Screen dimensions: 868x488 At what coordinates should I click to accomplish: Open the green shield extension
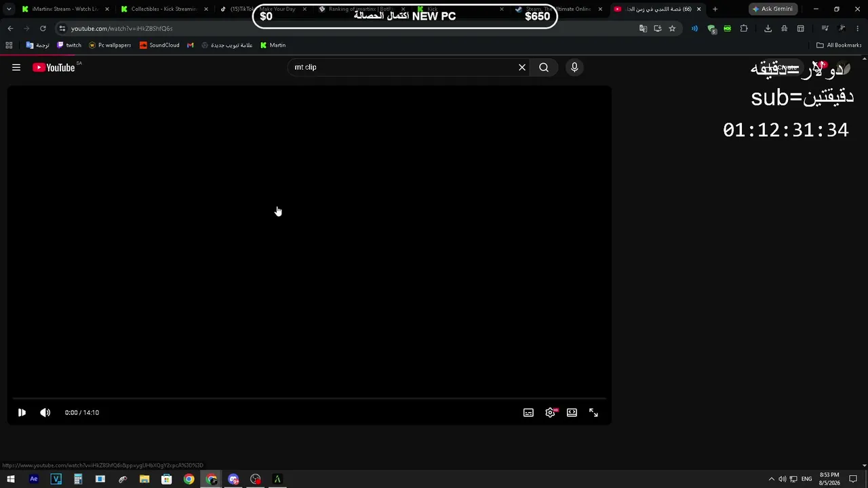711,28
